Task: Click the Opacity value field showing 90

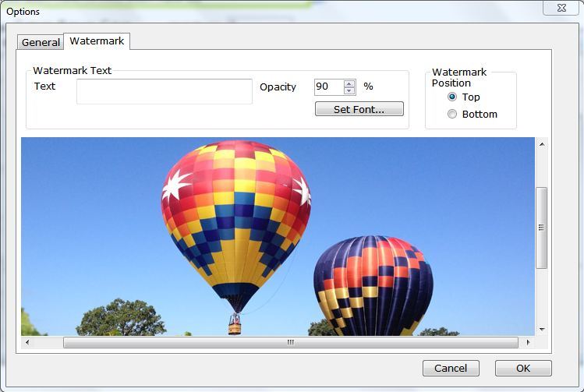Action: click(x=329, y=87)
